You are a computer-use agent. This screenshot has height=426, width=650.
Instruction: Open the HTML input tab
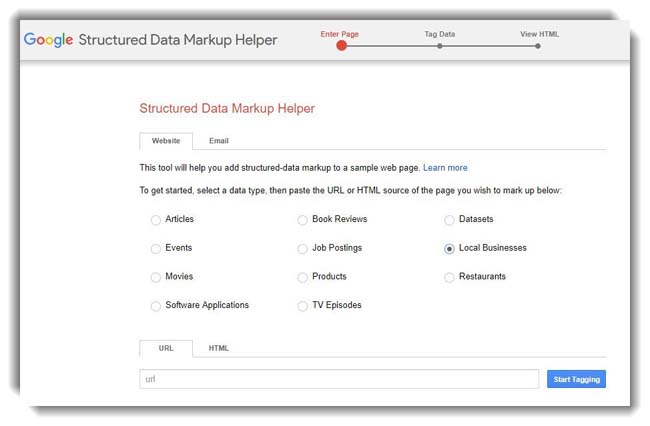pos(218,348)
